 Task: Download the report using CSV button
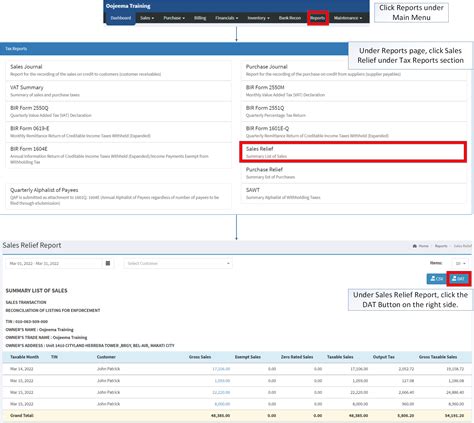437,279
